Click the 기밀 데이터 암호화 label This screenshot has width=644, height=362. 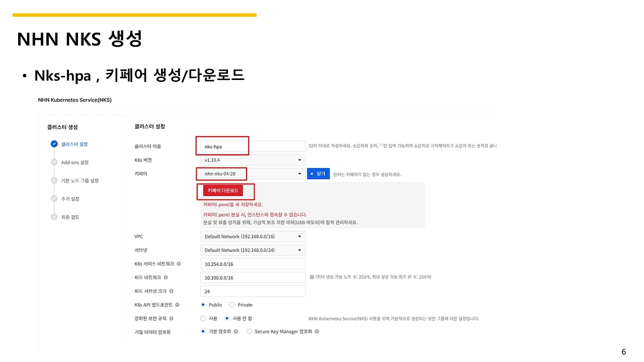(152, 332)
